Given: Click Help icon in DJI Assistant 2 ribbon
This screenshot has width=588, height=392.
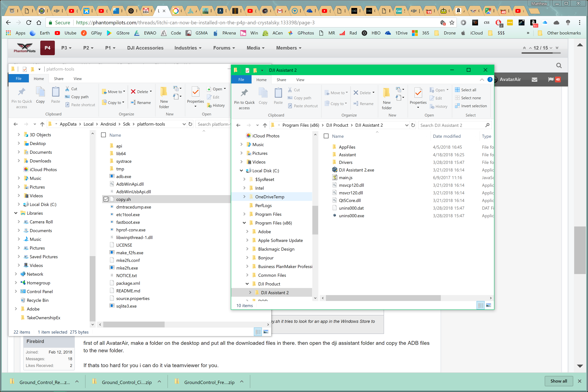Looking at the screenshot, I should point(490,79).
